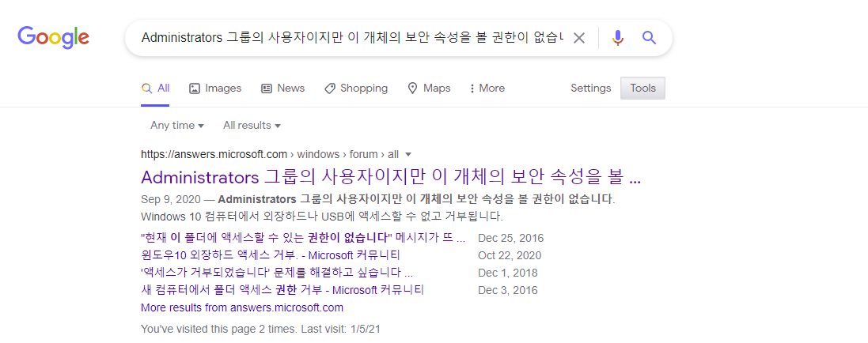Open the arrow next to answers.microsoft.com URL
This screenshot has width=868, height=343.
coord(408,154)
